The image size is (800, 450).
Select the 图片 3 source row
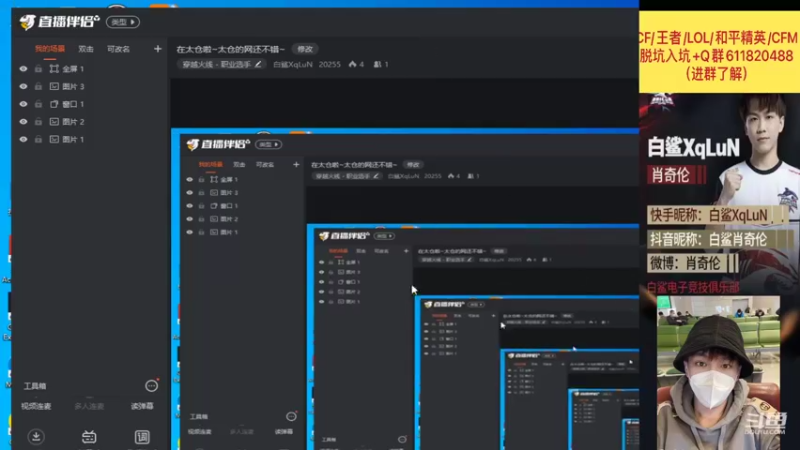90,86
